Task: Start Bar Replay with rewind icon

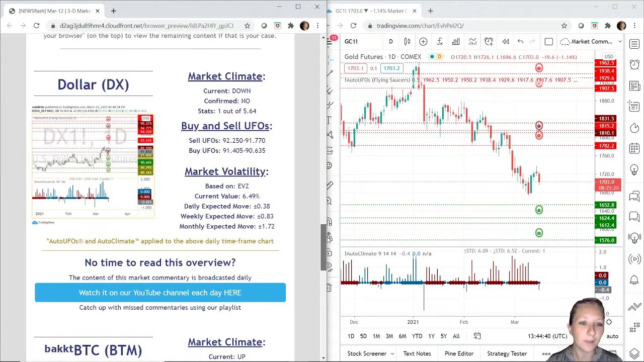Action: pyautogui.click(x=505, y=42)
